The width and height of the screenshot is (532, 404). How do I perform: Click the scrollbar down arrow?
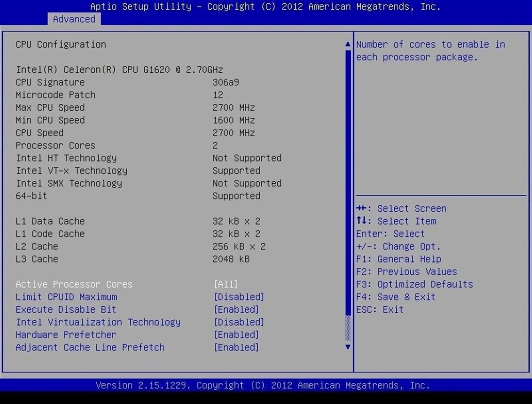coord(348,347)
